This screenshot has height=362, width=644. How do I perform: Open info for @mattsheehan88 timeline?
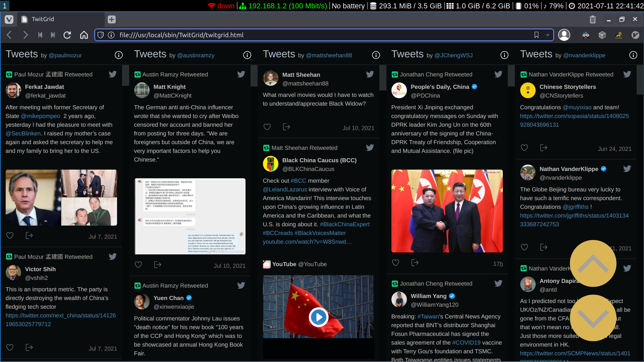click(x=376, y=55)
